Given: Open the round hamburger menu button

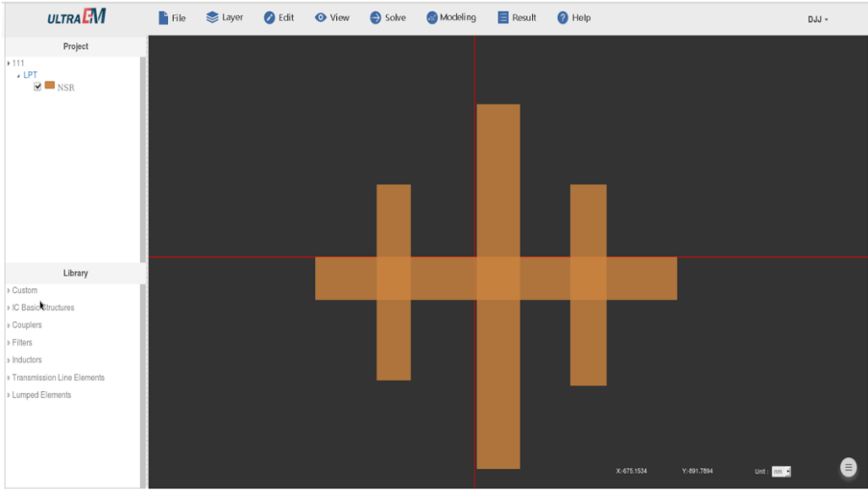Looking at the screenshot, I should pyautogui.click(x=848, y=468).
